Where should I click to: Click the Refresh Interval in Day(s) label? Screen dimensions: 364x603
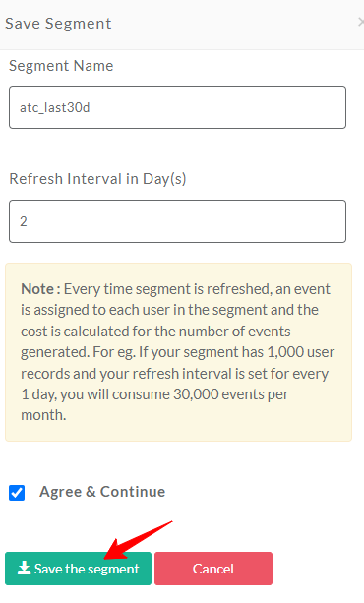tap(97, 179)
